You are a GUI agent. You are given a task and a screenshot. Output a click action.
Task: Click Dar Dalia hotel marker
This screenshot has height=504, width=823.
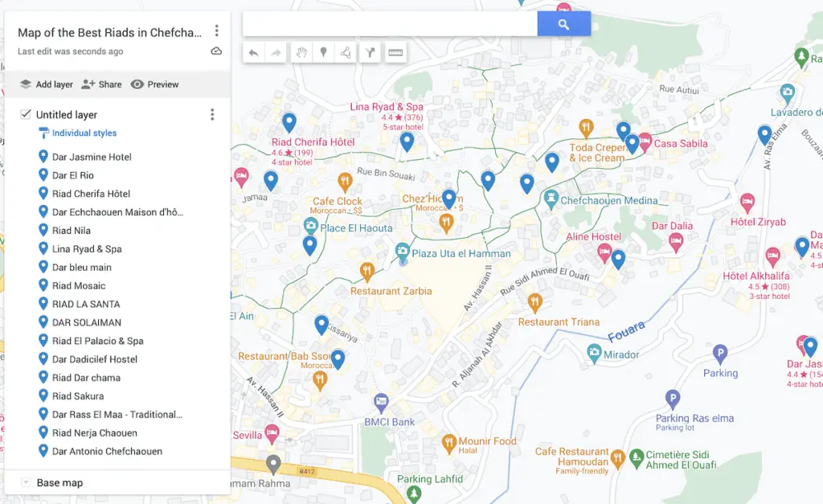[x=675, y=241]
